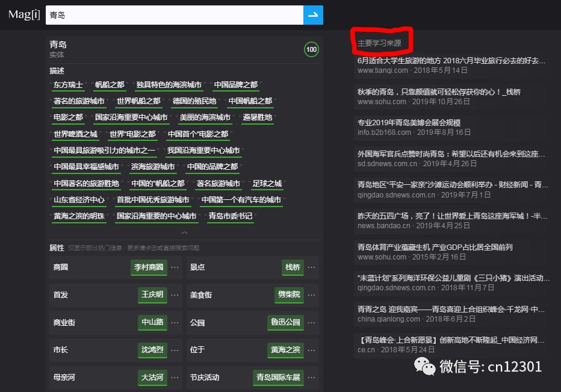Click the blue search arrow button
The image size is (561, 392).
click(x=313, y=15)
